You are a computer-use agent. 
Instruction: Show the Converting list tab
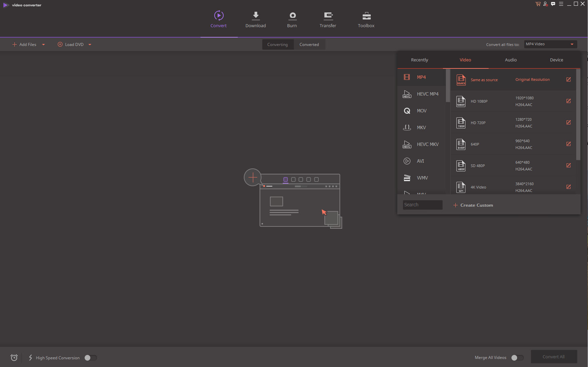tap(278, 45)
